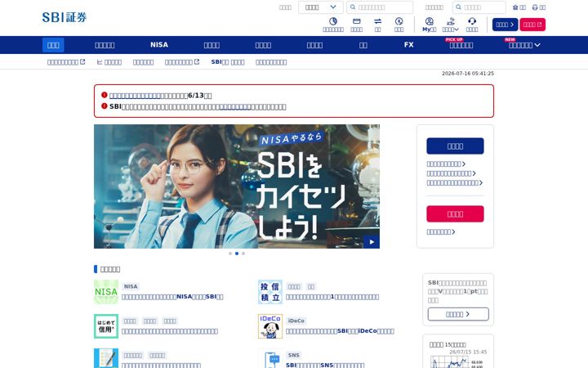The height and width of the screenshot is (368, 588).
Task: Open the navigation tab right after NISA
Action: (x=212, y=45)
